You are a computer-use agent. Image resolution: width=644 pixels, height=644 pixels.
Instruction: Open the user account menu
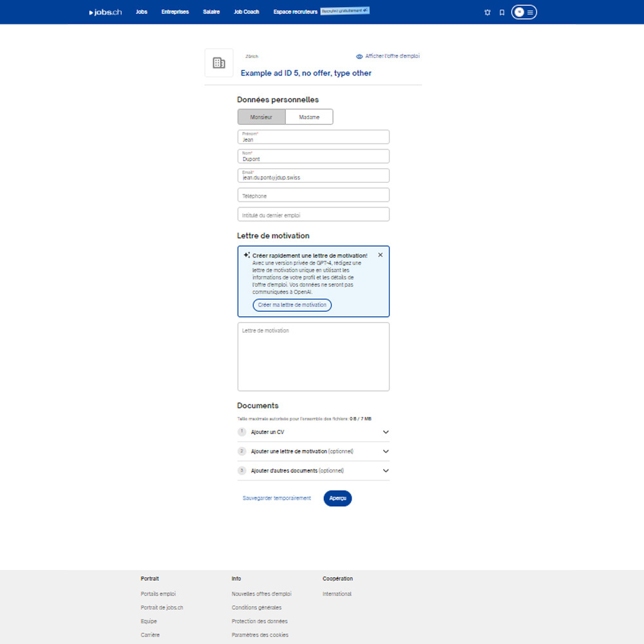(524, 12)
